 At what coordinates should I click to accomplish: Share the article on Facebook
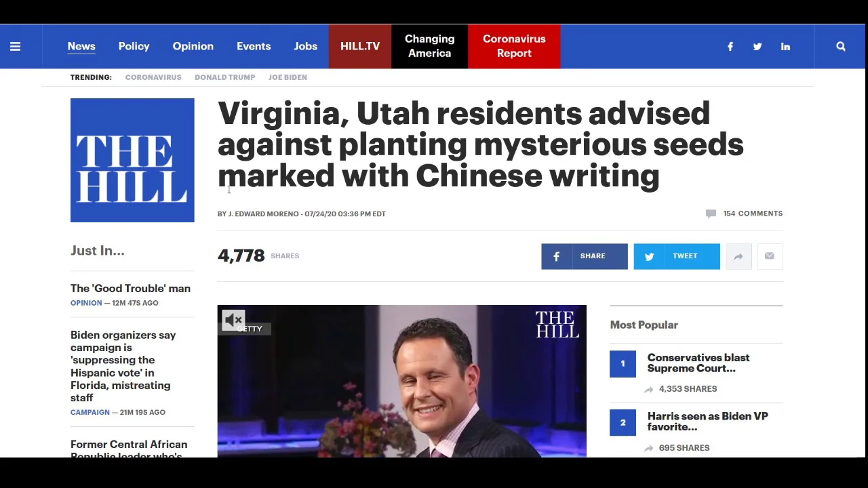pyautogui.click(x=585, y=256)
